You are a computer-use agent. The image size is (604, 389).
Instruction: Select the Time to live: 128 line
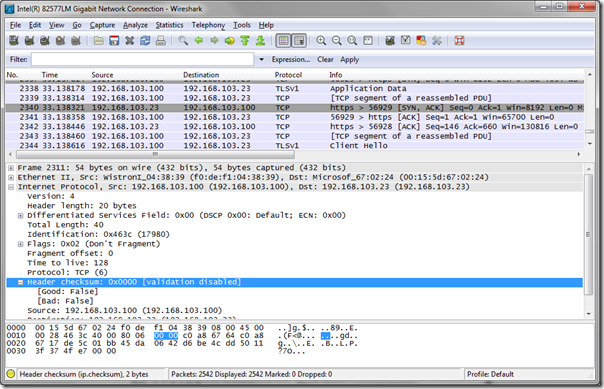[68, 263]
